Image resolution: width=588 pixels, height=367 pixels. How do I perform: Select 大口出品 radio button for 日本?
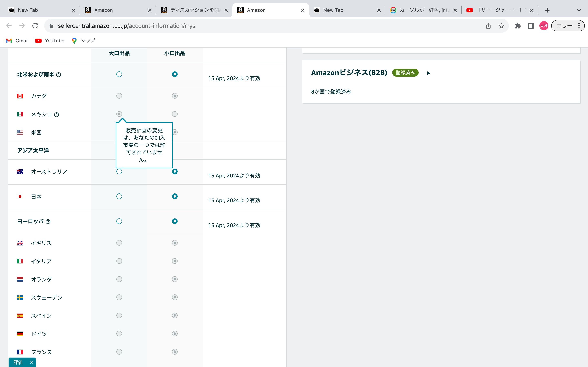point(119,196)
